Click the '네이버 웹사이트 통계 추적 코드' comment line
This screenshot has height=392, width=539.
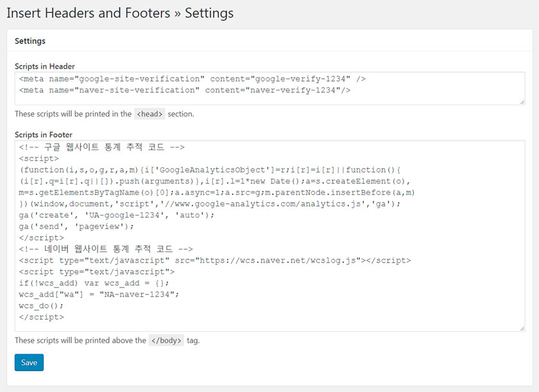(x=106, y=249)
